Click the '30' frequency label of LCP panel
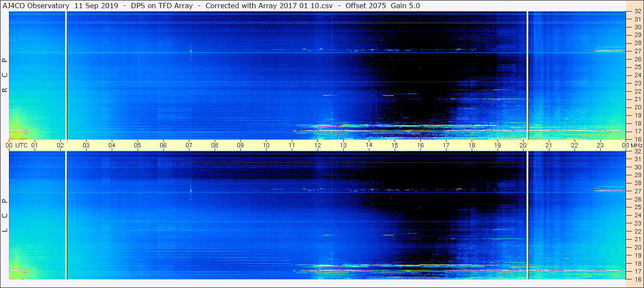This screenshot has height=288, width=644. (638, 167)
